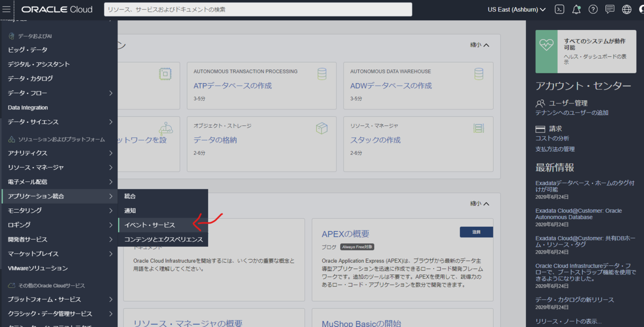644x327 pixels.
Task: Open the notifications bell icon
Action: 576,9
